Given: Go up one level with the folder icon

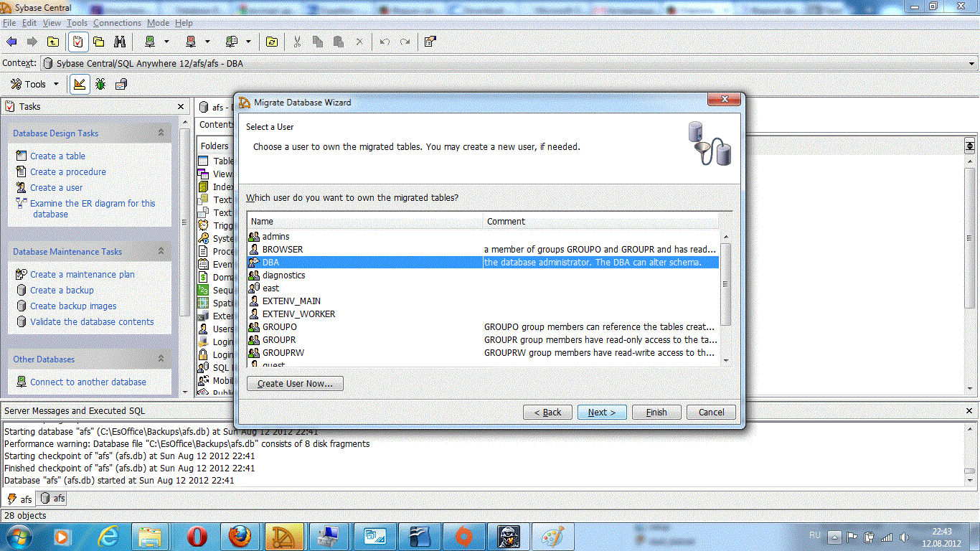Looking at the screenshot, I should [x=53, y=42].
